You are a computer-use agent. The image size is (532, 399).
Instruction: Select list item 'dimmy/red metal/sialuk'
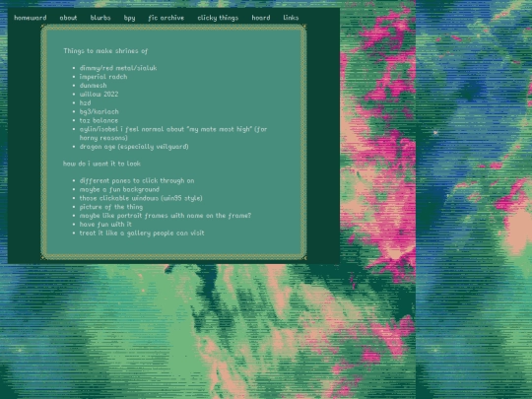point(118,68)
